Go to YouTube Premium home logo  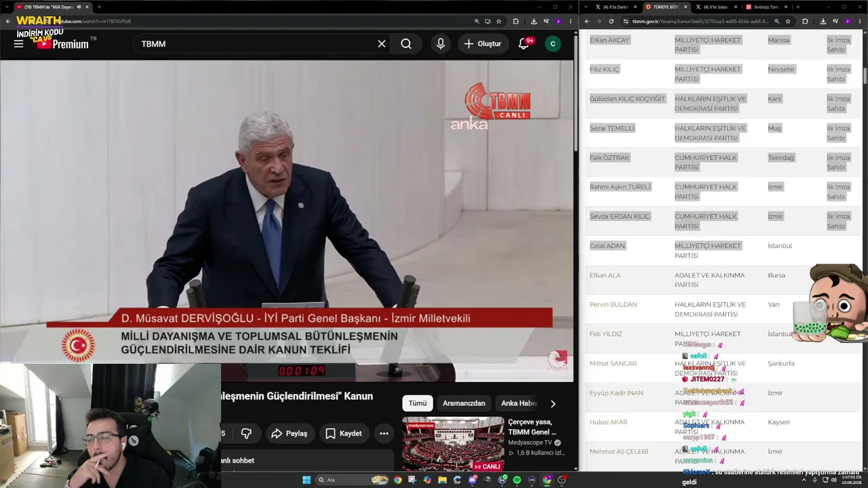point(62,44)
